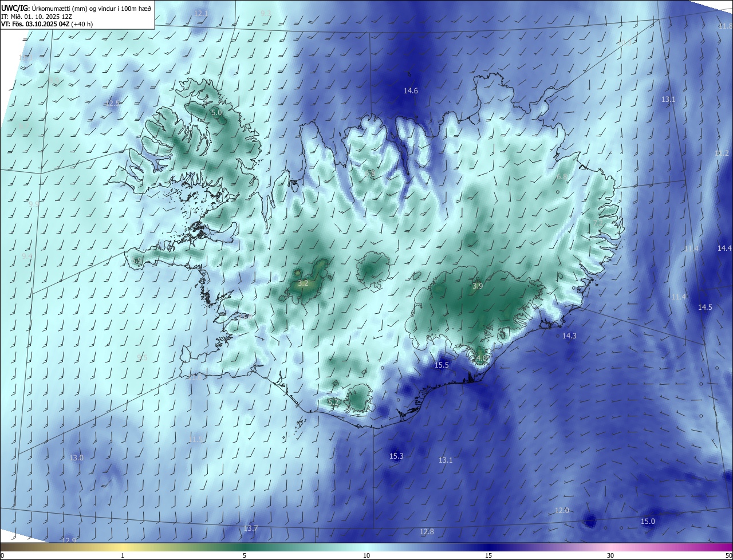Click the 9.5 value label

[142, 358]
